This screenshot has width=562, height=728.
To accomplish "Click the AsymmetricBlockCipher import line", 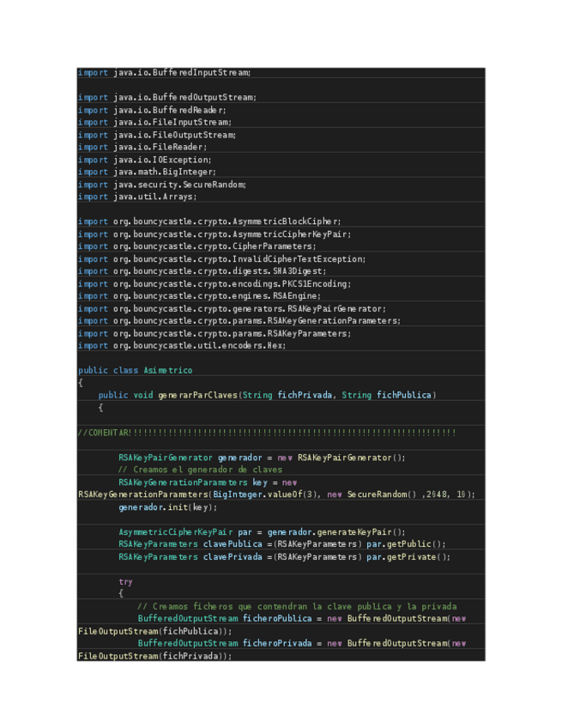I will 209,221.
